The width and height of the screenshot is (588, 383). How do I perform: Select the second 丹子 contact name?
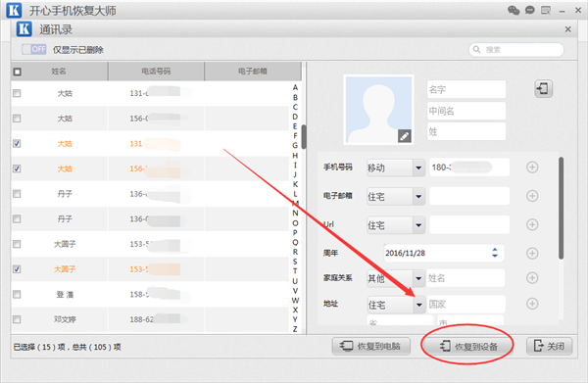tap(65, 218)
